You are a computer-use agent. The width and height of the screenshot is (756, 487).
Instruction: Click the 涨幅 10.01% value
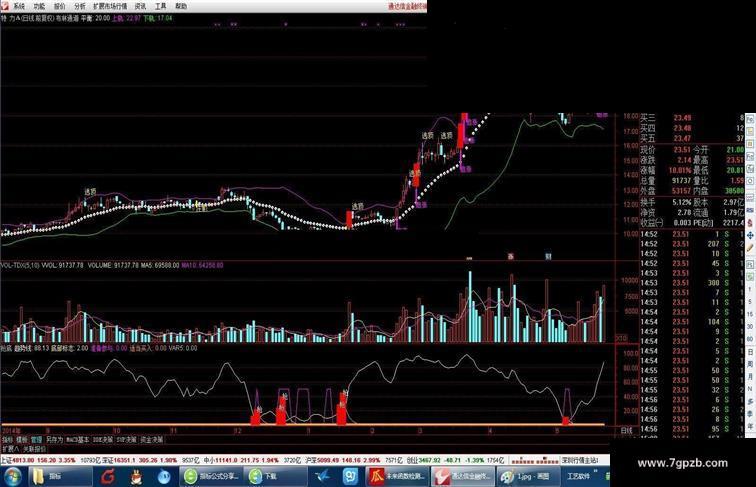pyautogui.click(x=680, y=170)
